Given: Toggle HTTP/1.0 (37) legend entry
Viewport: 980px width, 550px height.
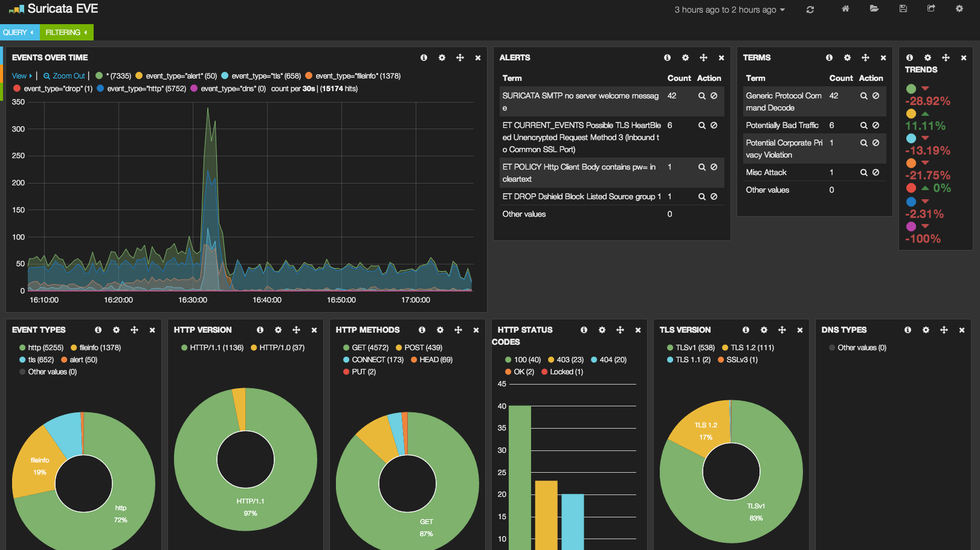Looking at the screenshot, I should [x=278, y=348].
